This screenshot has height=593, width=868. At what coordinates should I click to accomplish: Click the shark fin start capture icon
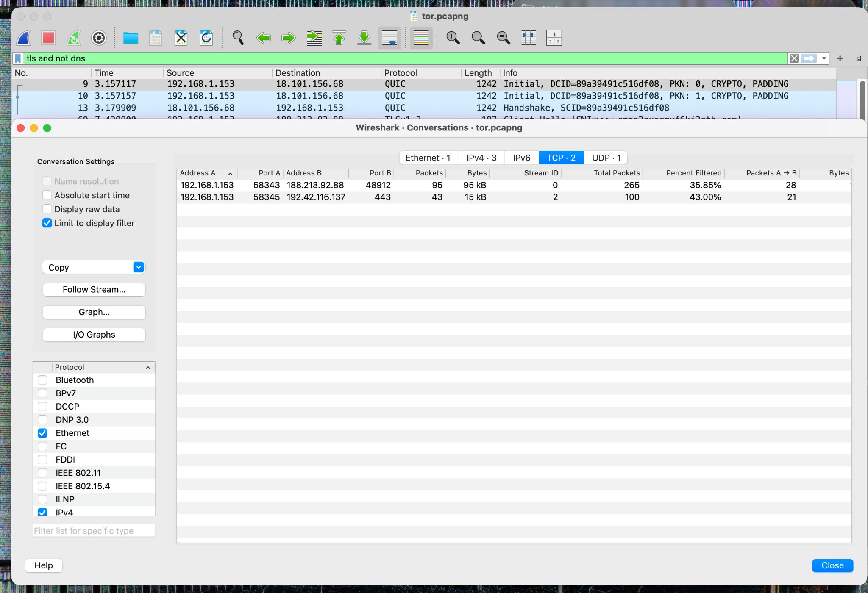(24, 38)
